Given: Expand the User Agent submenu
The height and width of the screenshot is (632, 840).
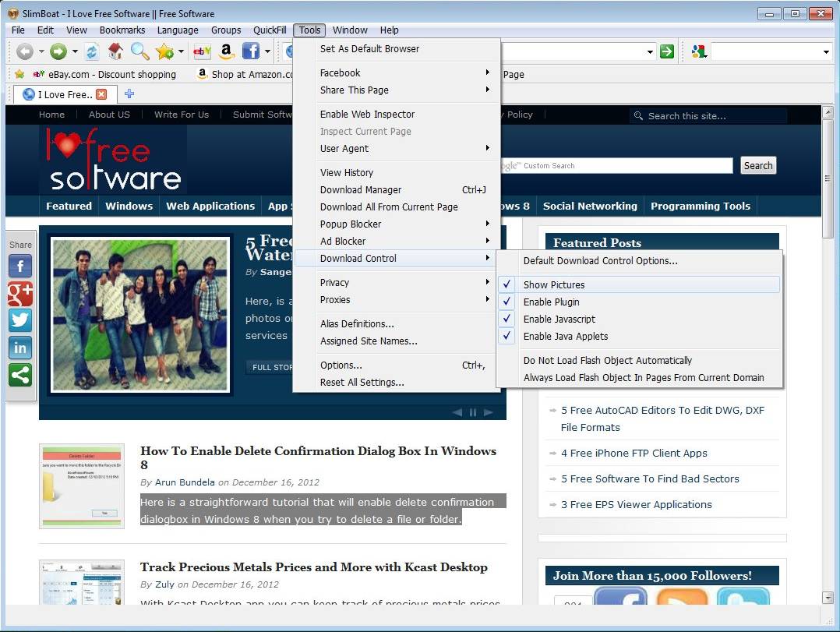Looking at the screenshot, I should 395,148.
